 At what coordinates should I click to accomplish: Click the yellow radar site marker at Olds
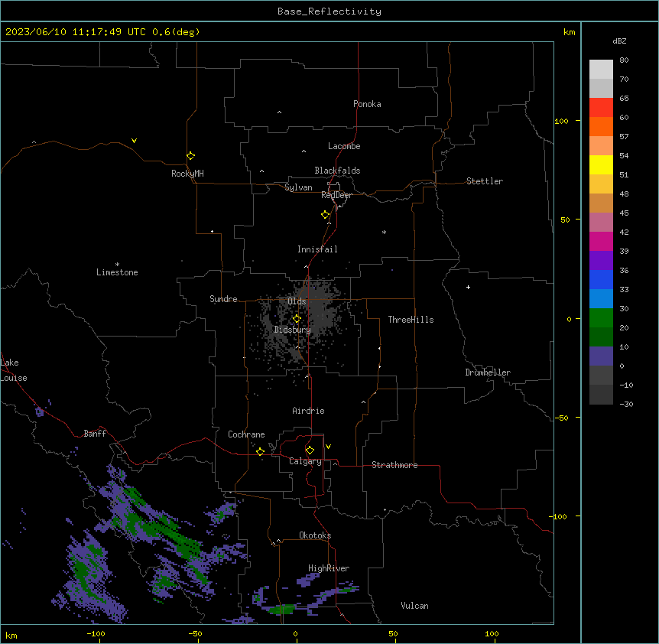(297, 318)
